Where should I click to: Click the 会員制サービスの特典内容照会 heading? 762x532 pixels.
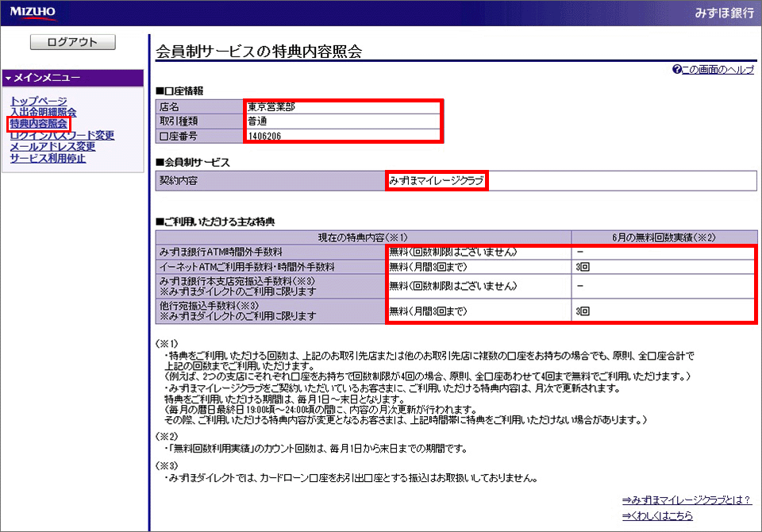pyautogui.click(x=259, y=51)
